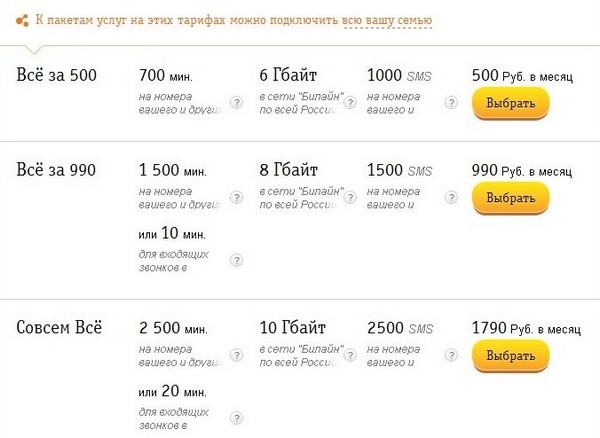600x438 pixels.
Task: Open help icon for 1 500 min. minutes
Action: (x=237, y=197)
